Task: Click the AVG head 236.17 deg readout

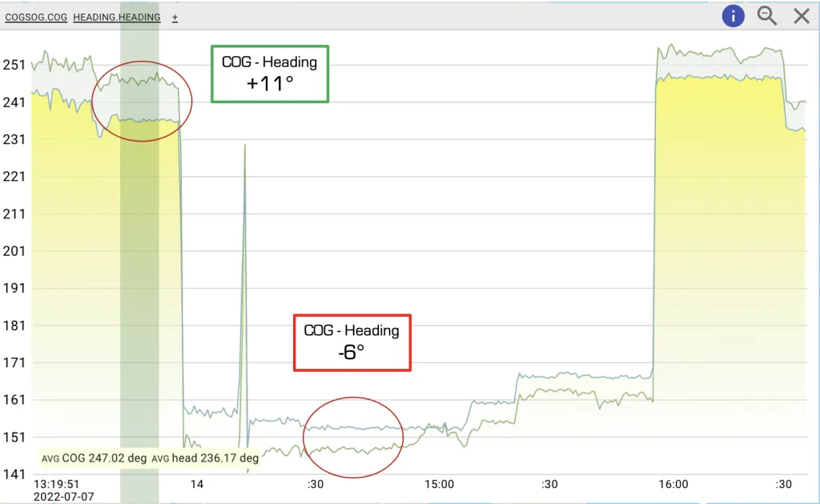Action: [x=205, y=458]
